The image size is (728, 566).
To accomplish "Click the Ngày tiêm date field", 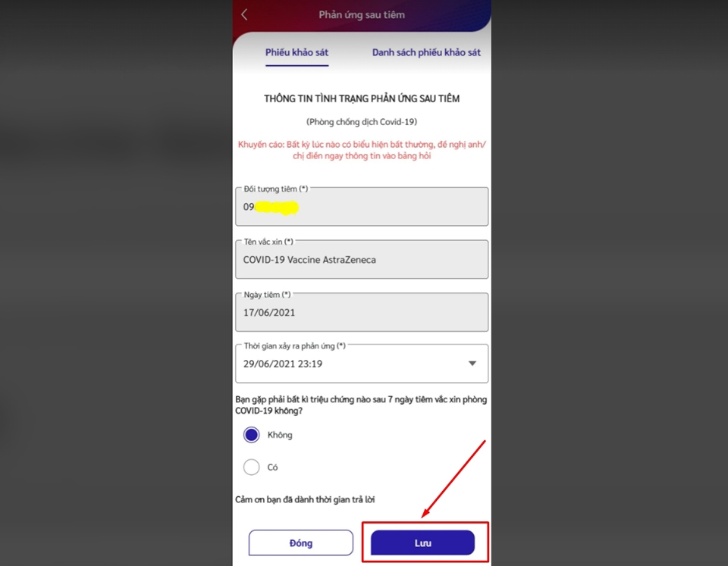I will (362, 312).
